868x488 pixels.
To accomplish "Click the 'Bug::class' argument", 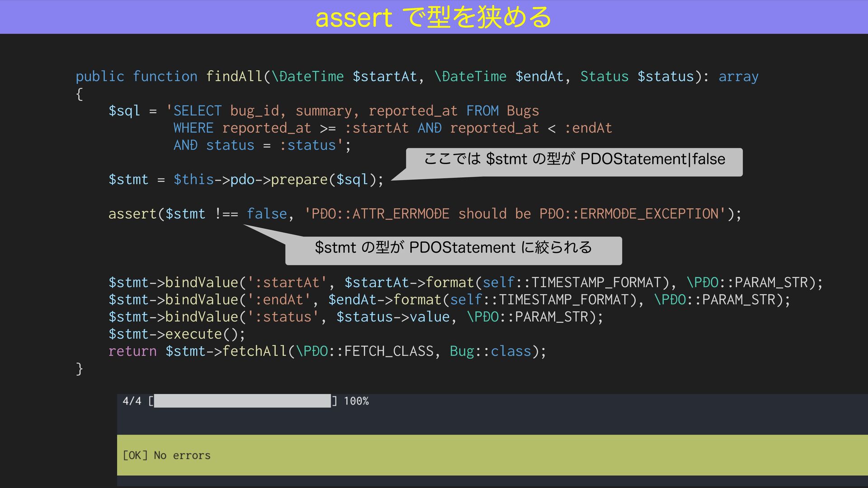I will [490, 351].
